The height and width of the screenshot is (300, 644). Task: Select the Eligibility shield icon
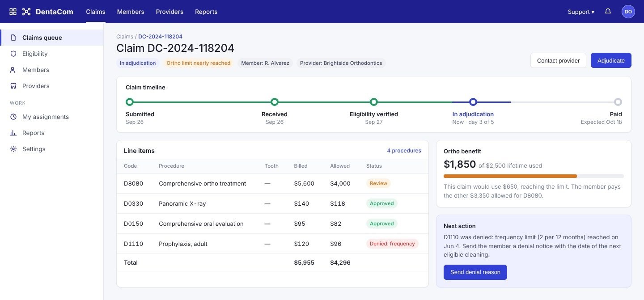tap(13, 54)
